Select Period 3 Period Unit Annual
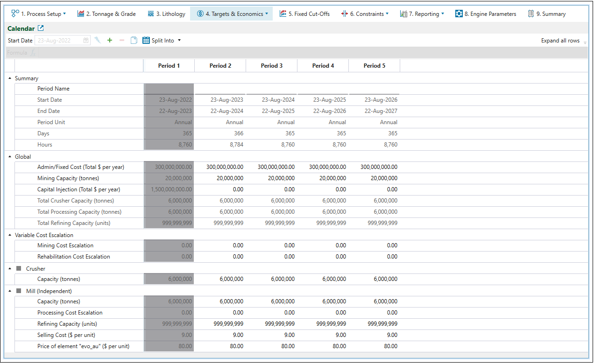Image resolution: width=594 pixels, height=364 pixels. click(272, 122)
